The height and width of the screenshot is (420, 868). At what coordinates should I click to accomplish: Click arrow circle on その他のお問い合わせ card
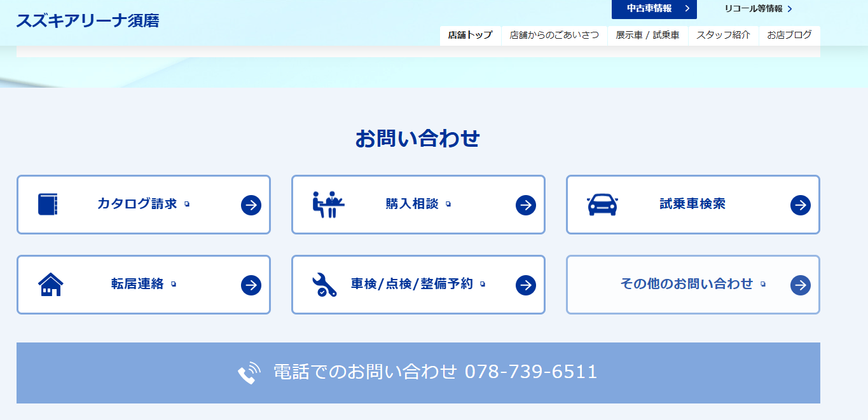point(801,285)
